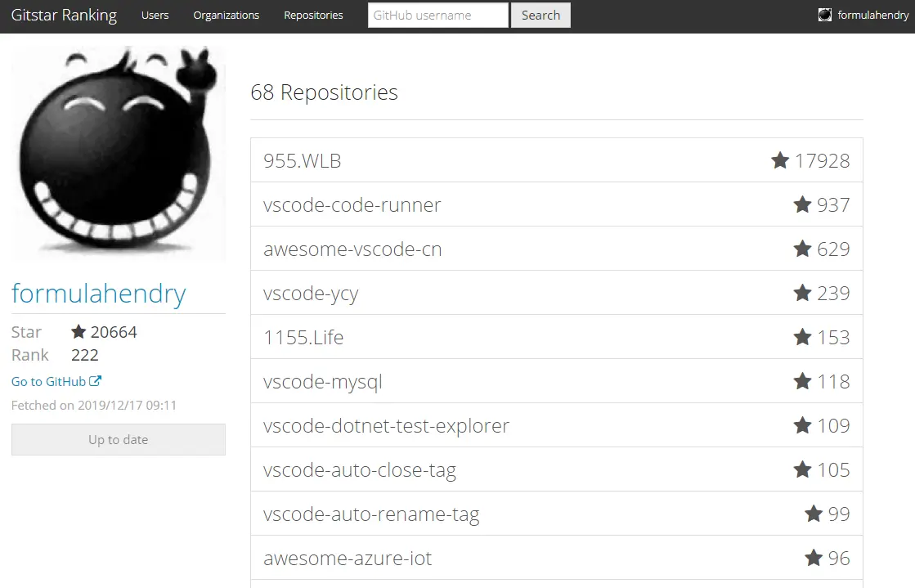Click the total star count 20664

(114, 332)
